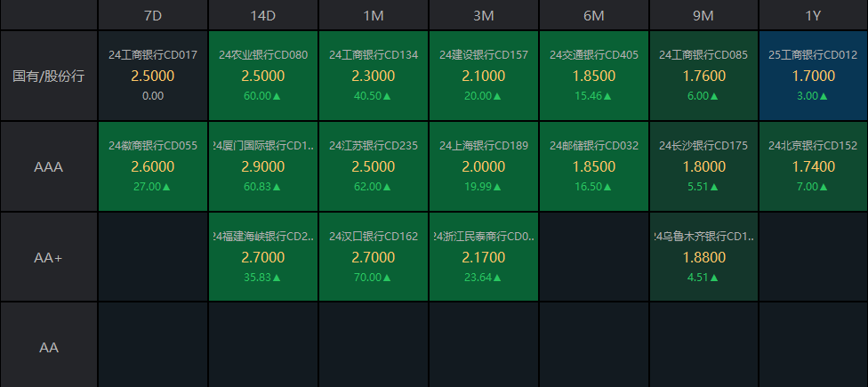The width and height of the screenshot is (868, 387).
Task: Select the 1Y tenor column header
Action: coord(813,15)
